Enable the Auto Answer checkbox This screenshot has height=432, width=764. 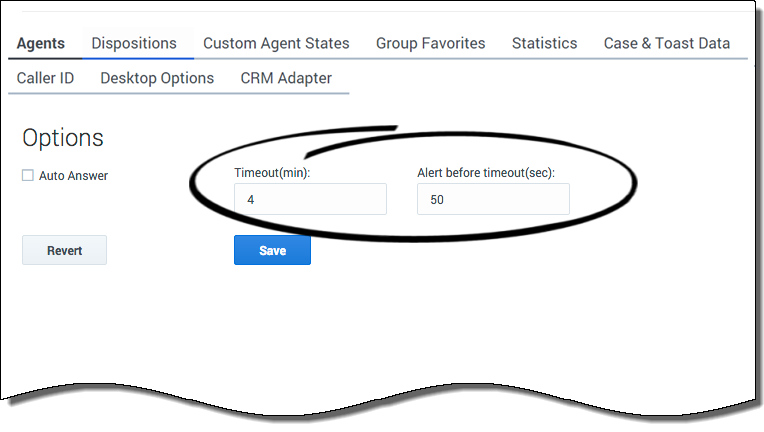tap(28, 176)
